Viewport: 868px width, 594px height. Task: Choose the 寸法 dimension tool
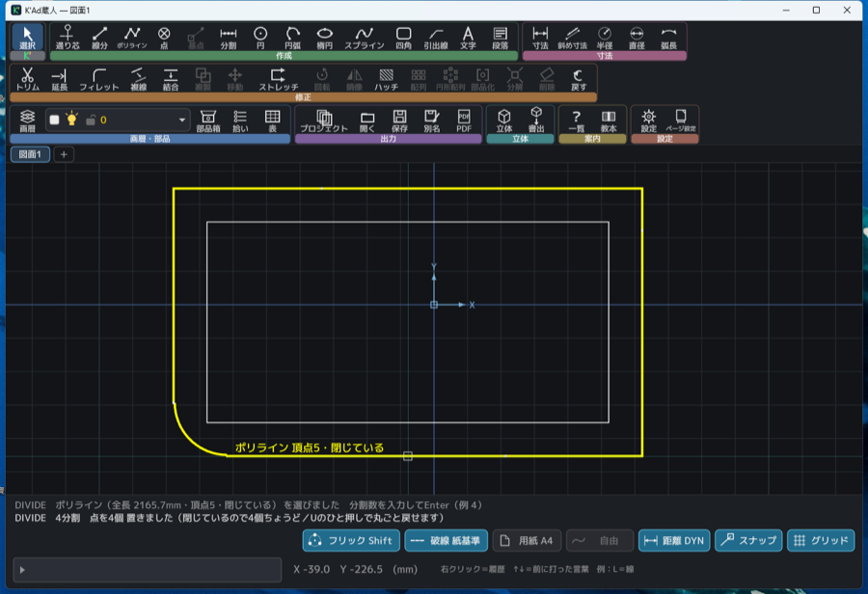540,38
